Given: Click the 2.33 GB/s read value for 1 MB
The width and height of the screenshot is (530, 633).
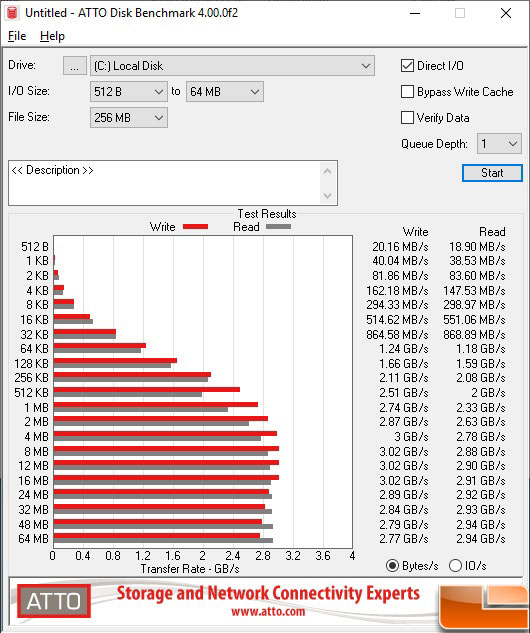Looking at the screenshot, I should pyautogui.click(x=481, y=408).
